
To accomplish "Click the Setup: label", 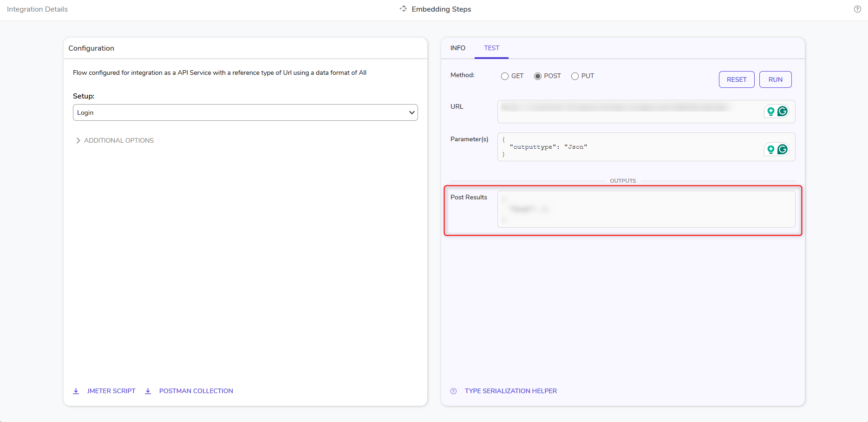I will coord(84,96).
